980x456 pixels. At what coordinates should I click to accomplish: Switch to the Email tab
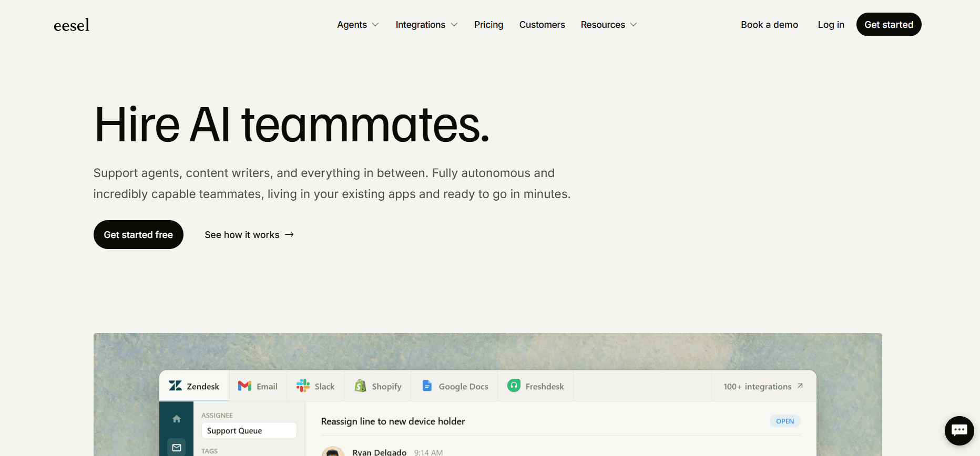click(258, 386)
